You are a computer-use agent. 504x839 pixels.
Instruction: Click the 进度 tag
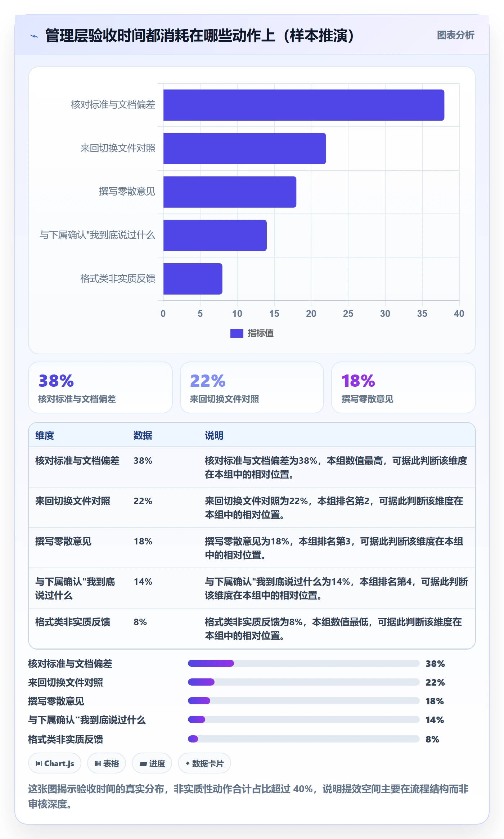click(x=152, y=763)
